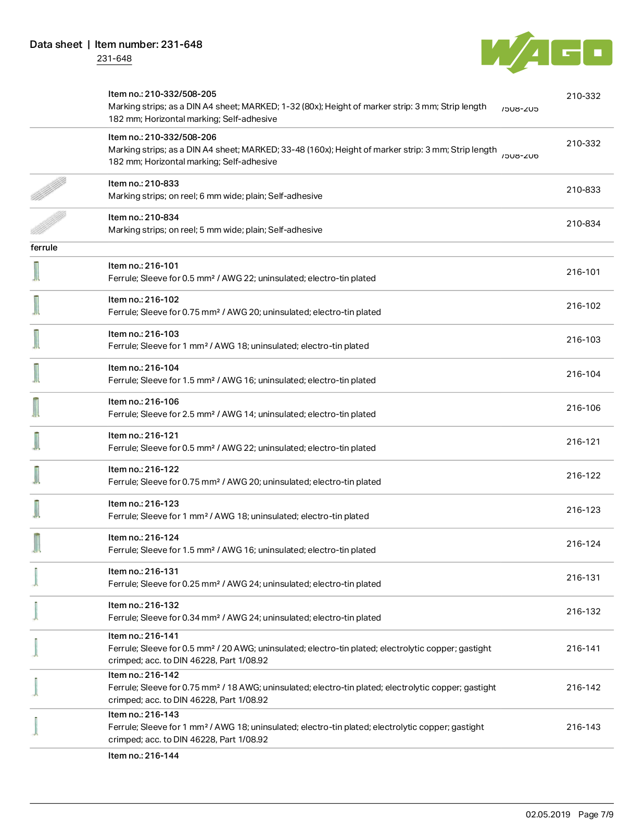Open the 210-332 link for item 508-205

point(583,96)
